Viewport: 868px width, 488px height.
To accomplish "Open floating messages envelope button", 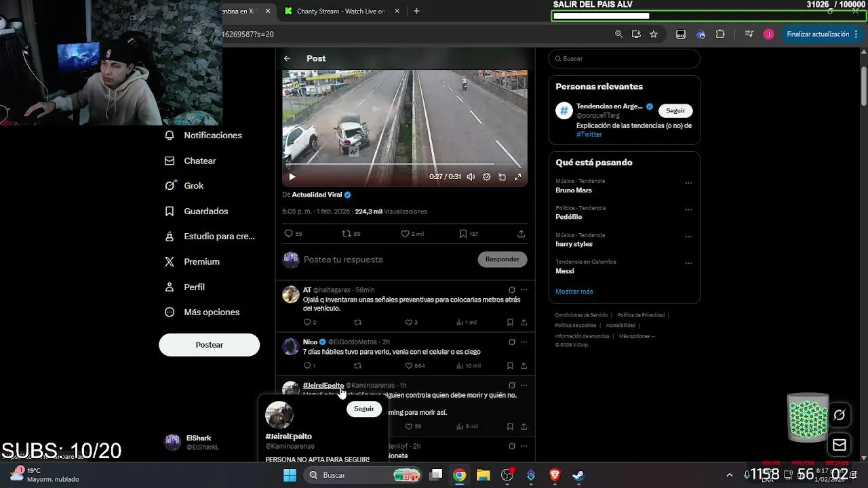I will click(x=840, y=445).
